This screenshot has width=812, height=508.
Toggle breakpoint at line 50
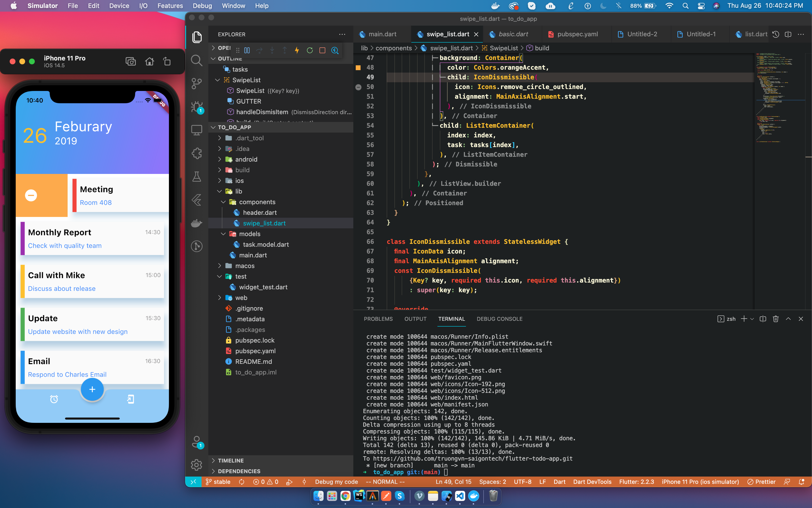pos(358,87)
